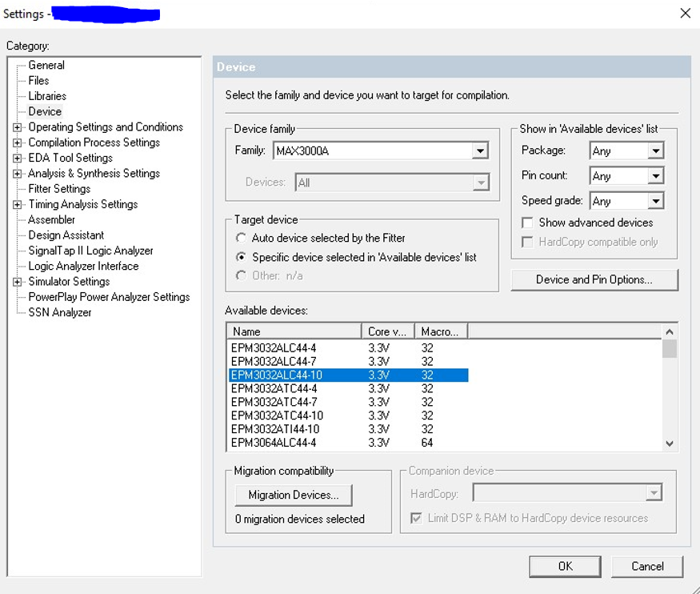Select device EPM3032ATI44-10
The height and width of the screenshot is (594, 700).
(x=349, y=429)
